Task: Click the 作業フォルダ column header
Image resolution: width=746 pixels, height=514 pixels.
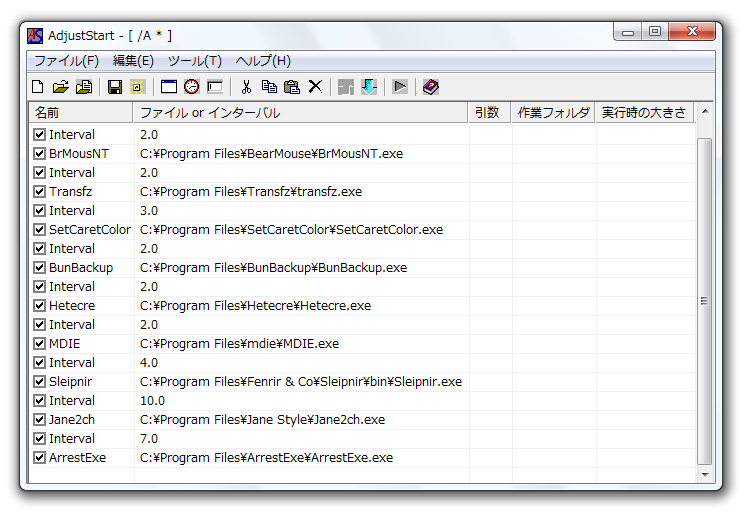Action: (x=553, y=113)
